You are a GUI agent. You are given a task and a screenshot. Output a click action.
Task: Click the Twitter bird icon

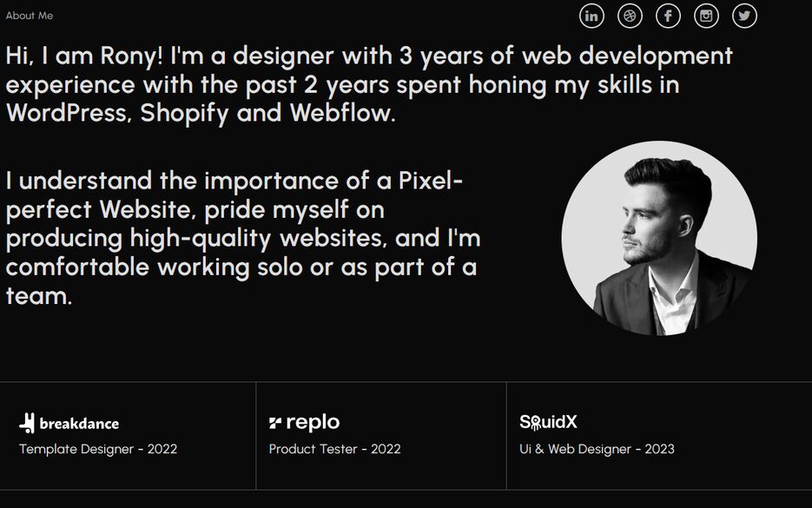tap(744, 16)
